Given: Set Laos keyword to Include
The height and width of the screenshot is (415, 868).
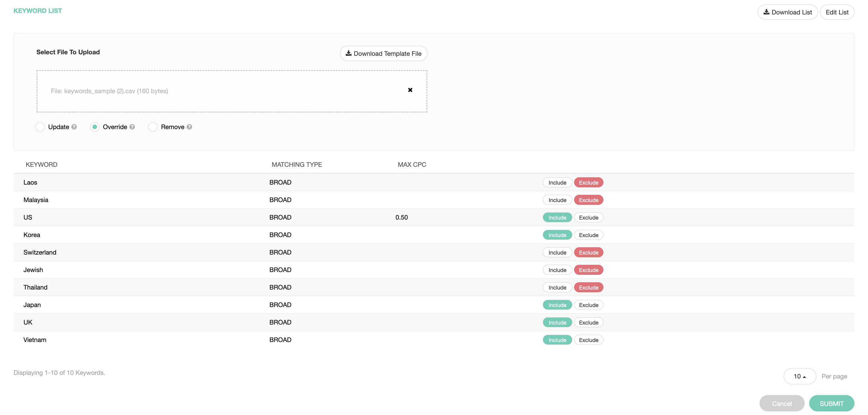Looking at the screenshot, I should coord(557,183).
